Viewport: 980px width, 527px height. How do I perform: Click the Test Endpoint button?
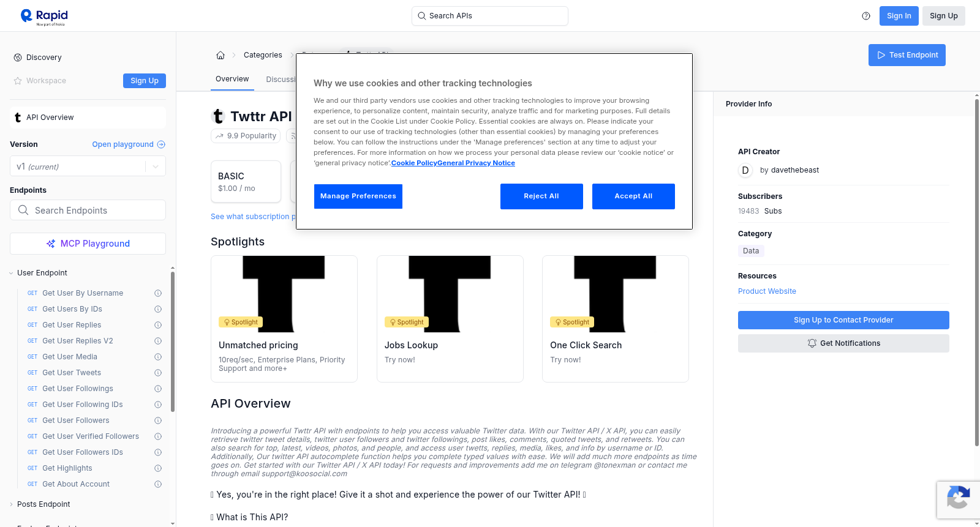click(x=907, y=55)
